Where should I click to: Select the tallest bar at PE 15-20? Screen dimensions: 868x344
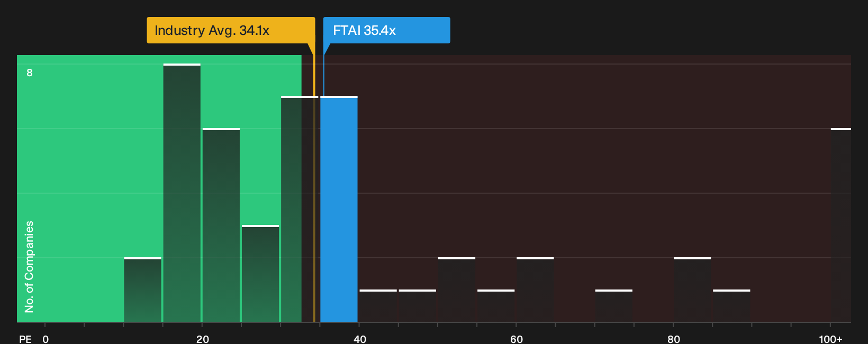tap(182, 193)
